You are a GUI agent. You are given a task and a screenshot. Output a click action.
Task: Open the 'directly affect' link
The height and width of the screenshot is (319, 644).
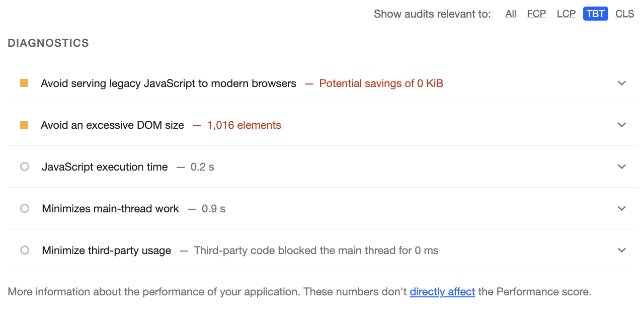(x=442, y=292)
